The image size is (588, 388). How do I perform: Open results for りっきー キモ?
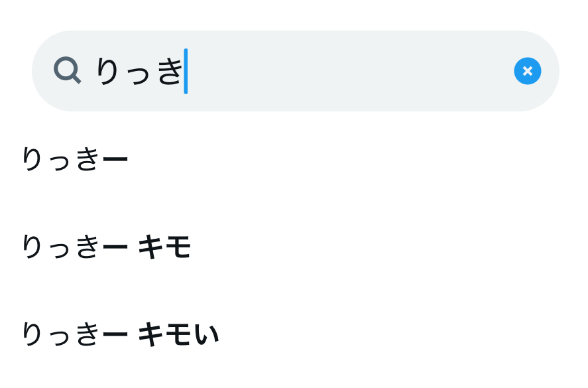pos(106,247)
